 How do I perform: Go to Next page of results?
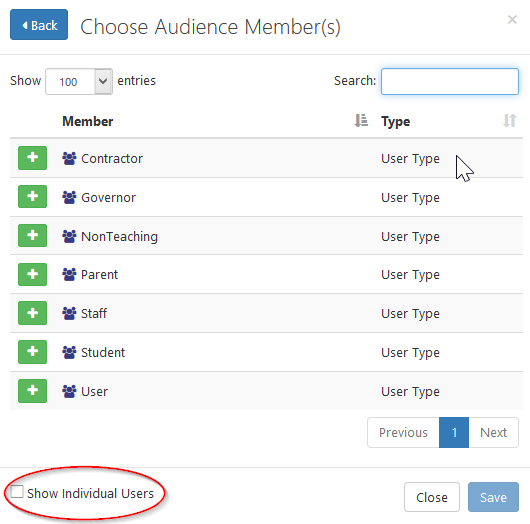pyautogui.click(x=493, y=432)
